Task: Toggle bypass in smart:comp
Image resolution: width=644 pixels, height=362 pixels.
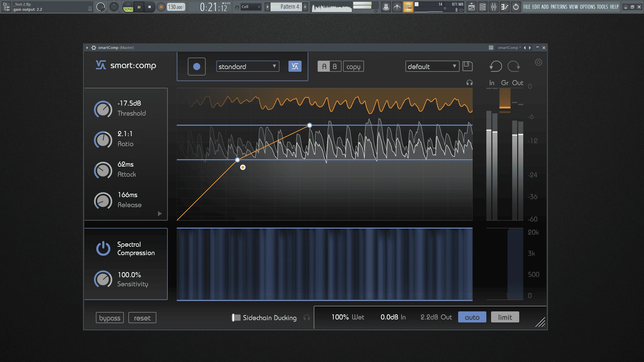Action: pyautogui.click(x=110, y=318)
